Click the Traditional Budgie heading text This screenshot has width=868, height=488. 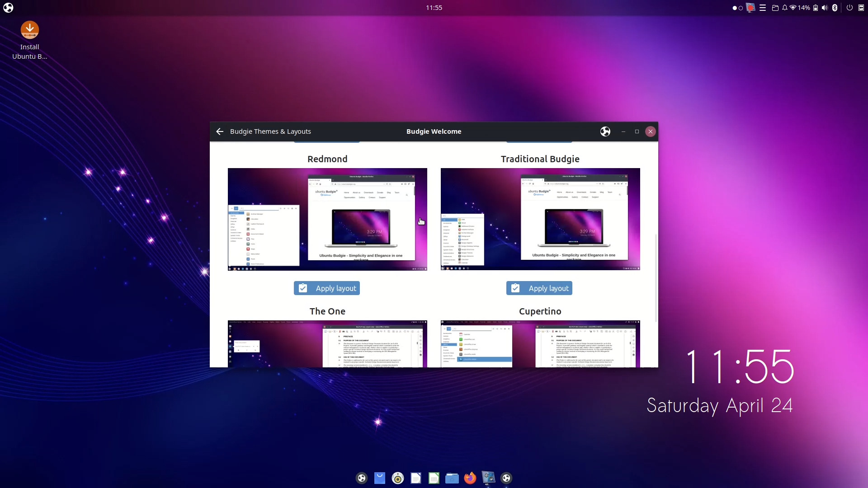[x=540, y=159]
